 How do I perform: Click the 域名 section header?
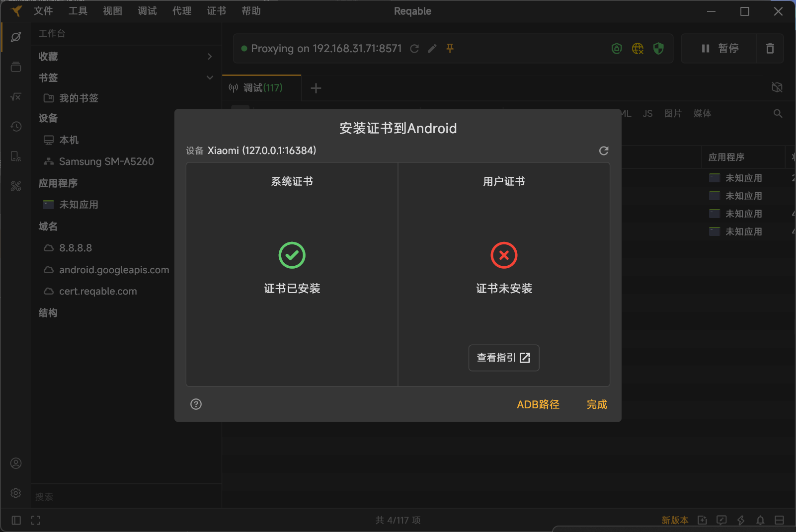pyautogui.click(x=48, y=227)
